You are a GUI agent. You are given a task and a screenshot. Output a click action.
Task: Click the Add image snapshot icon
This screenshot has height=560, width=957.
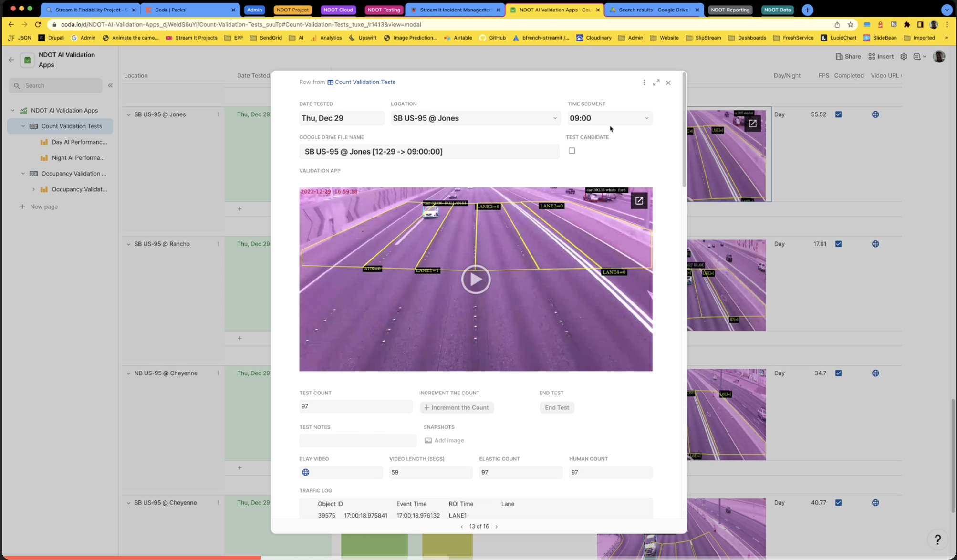pos(428,441)
